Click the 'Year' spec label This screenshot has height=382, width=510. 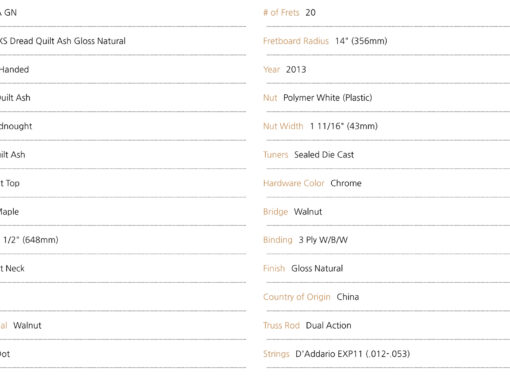pos(271,70)
